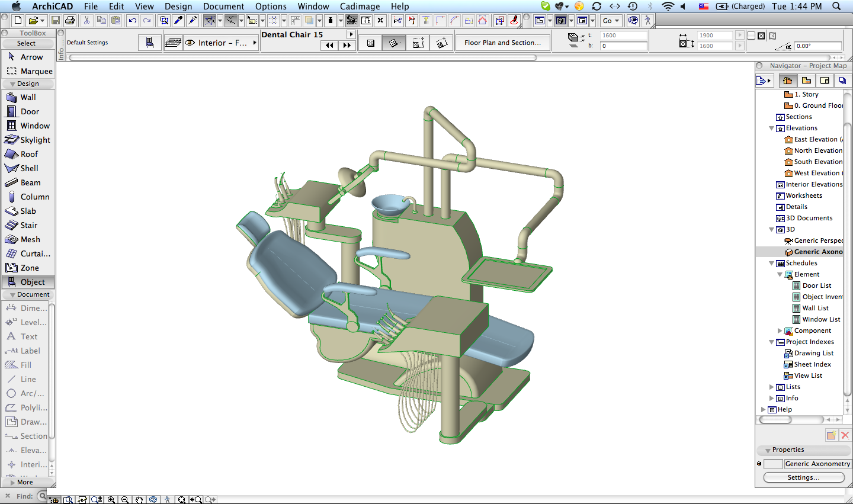Open Generic Perspective in the Navigator
The image size is (853, 504).
pyautogui.click(x=817, y=240)
